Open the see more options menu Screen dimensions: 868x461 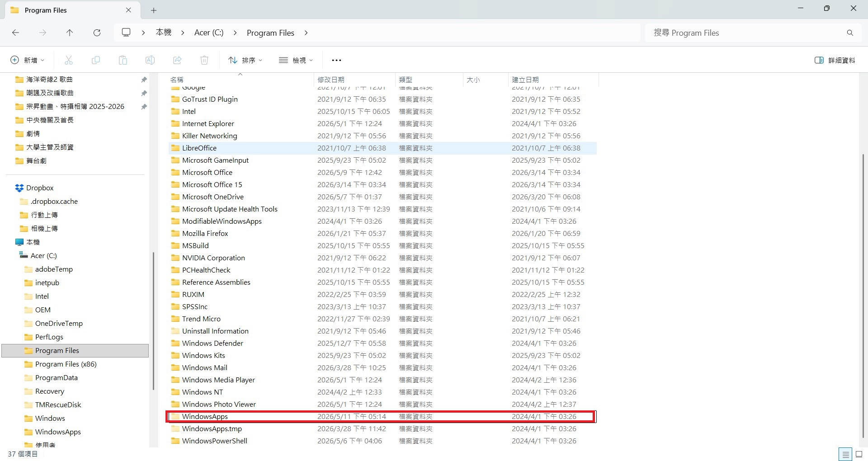pyautogui.click(x=336, y=60)
